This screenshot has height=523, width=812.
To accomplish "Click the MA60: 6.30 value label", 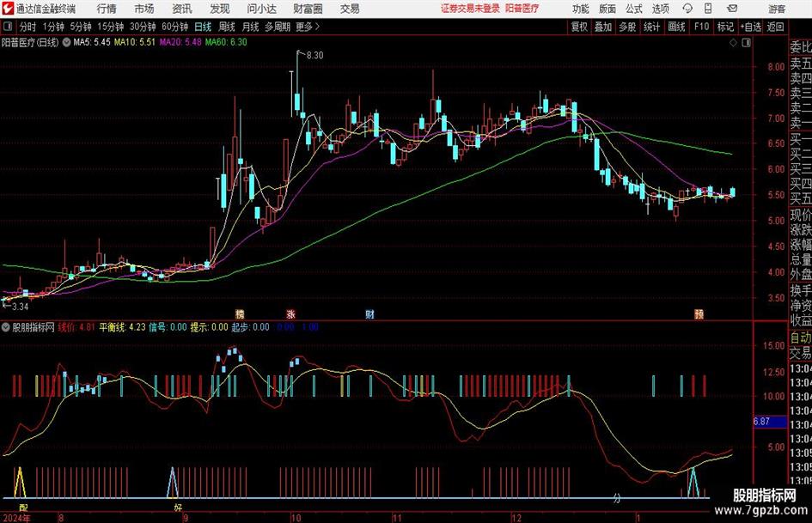I will 226,42.
